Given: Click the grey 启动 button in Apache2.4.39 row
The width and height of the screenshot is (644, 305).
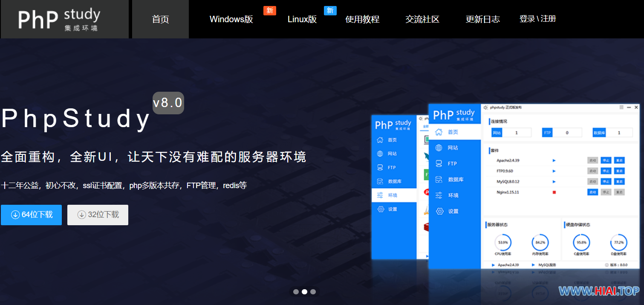Looking at the screenshot, I should (592, 160).
